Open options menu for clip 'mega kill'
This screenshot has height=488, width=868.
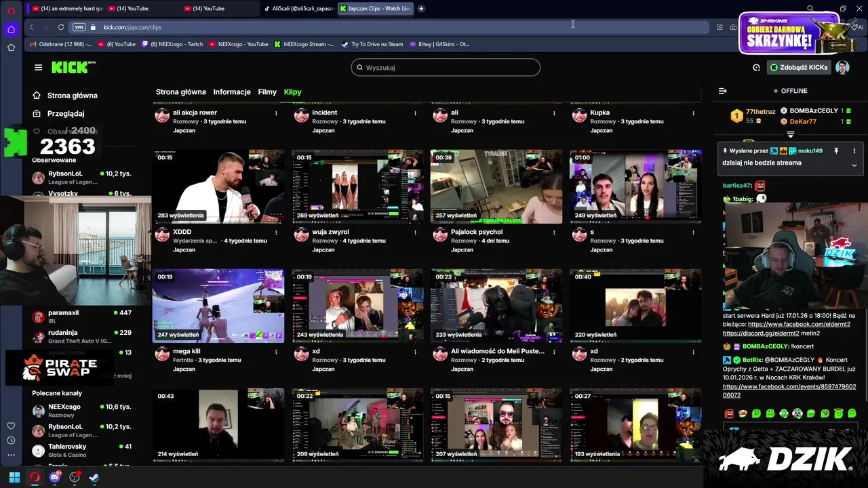(276, 352)
